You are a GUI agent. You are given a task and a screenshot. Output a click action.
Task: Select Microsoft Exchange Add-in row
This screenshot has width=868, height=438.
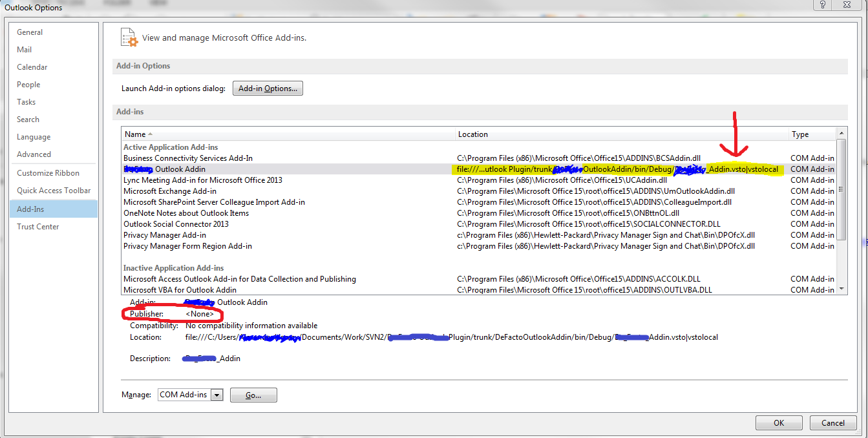[478, 191]
